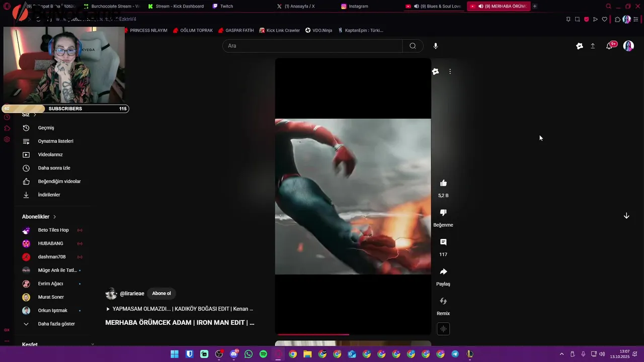Open the 117 comments panel
Image resolution: width=644 pixels, height=362 pixels.
click(x=443, y=242)
